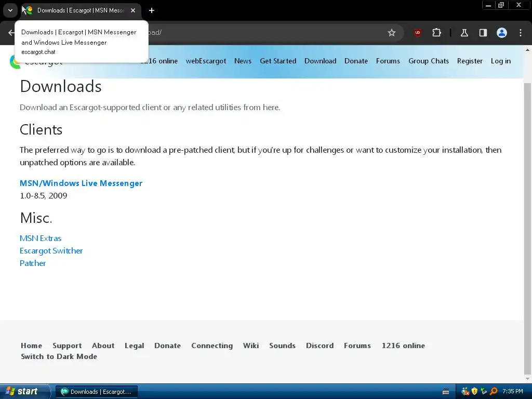Switch to Dark Mode via footer toggle
This screenshot has height=399, width=532.
click(59, 356)
